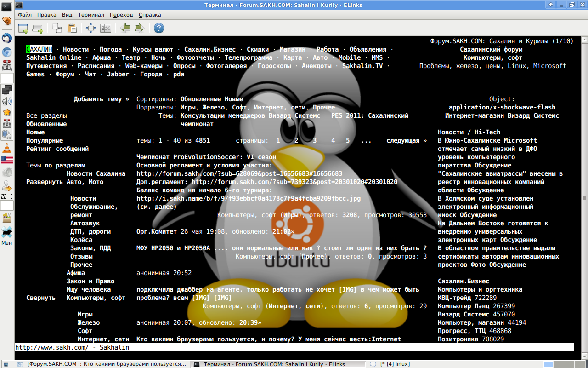The width and height of the screenshot is (588, 368).
Task: Click the Новости / Hi-Tech heading
Action: pyautogui.click(x=469, y=132)
